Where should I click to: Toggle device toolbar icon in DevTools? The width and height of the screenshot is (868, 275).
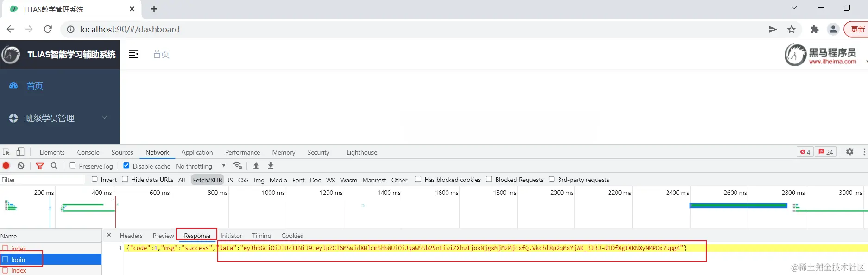20,152
